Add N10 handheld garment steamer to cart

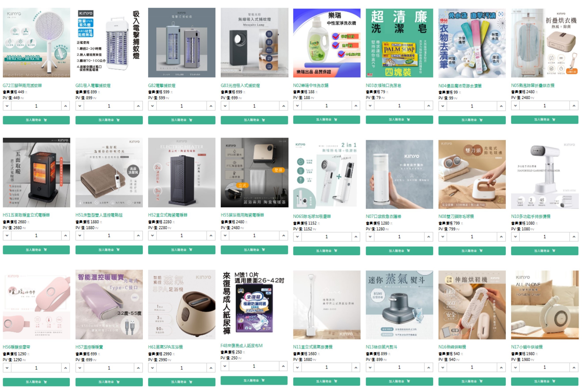tap(545, 251)
